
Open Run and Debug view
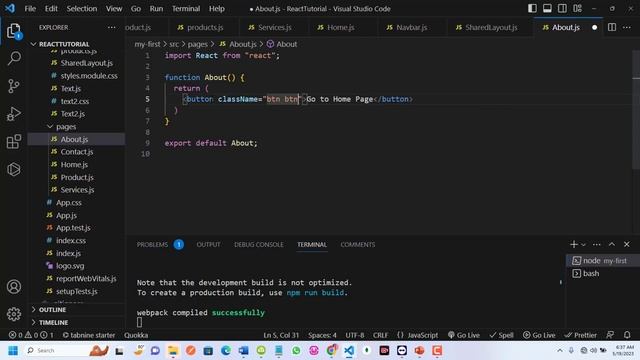click(x=13, y=114)
